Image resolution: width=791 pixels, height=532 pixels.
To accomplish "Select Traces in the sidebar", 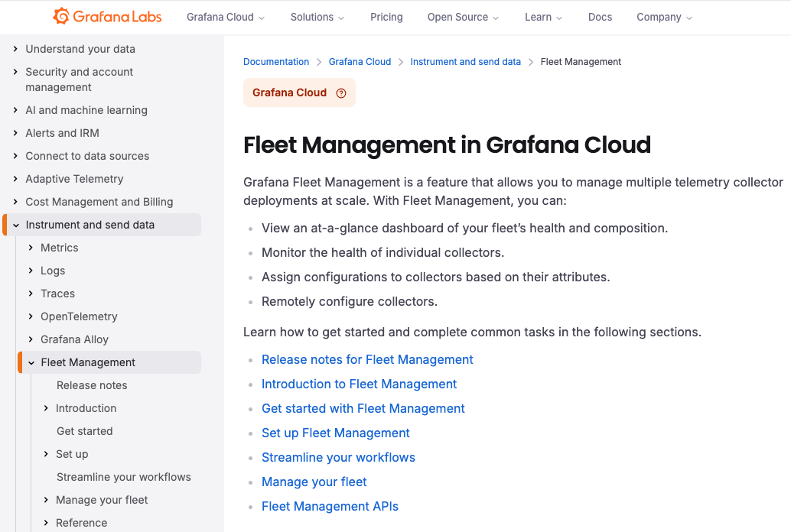I will click(57, 294).
